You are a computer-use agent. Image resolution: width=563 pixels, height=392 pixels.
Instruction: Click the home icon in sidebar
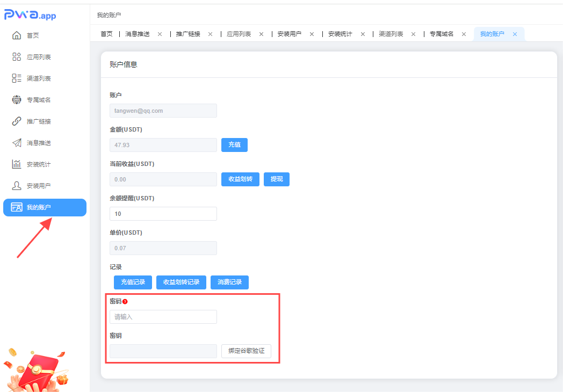pyautogui.click(x=17, y=35)
